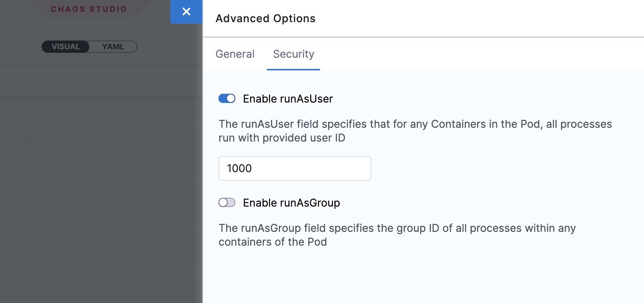Image resolution: width=644 pixels, height=303 pixels.
Task: Click the runAsUser description paragraph
Action: (x=415, y=131)
